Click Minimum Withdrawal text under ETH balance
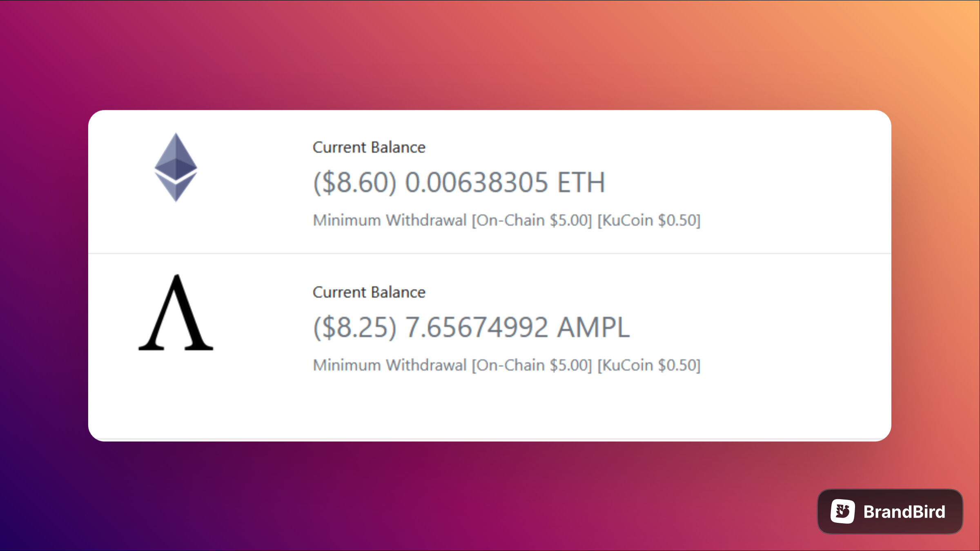This screenshot has height=551, width=980. point(390,220)
